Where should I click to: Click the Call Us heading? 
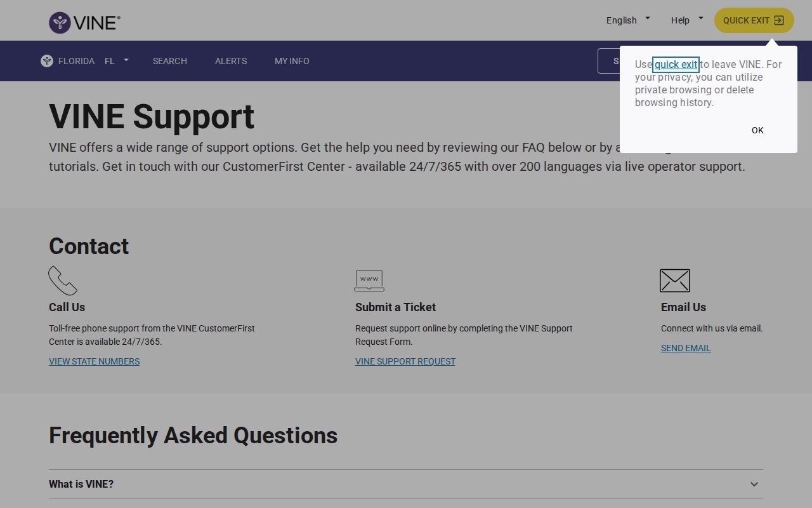(x=67, y=307)
